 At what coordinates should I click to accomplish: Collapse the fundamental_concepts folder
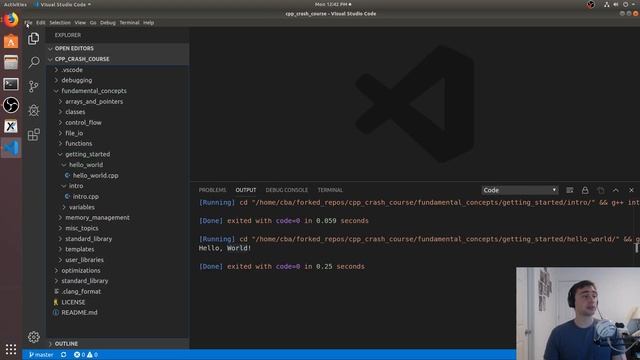(x=118, y=91)
